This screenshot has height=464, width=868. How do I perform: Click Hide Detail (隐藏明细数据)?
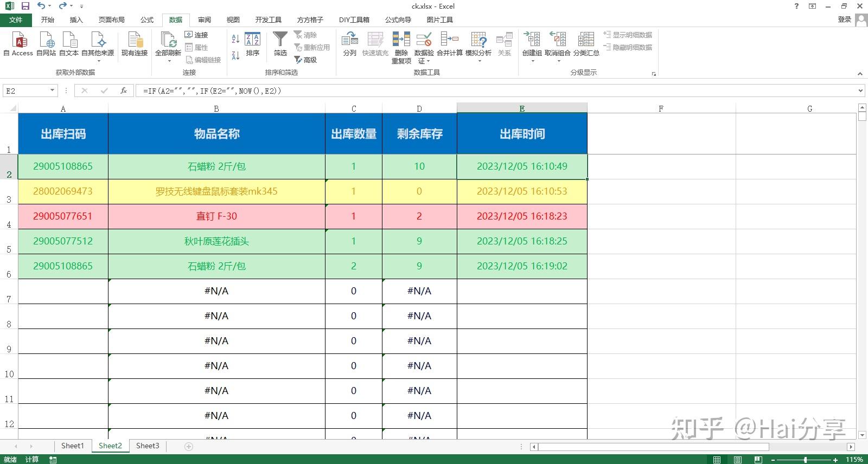(628, 47)
